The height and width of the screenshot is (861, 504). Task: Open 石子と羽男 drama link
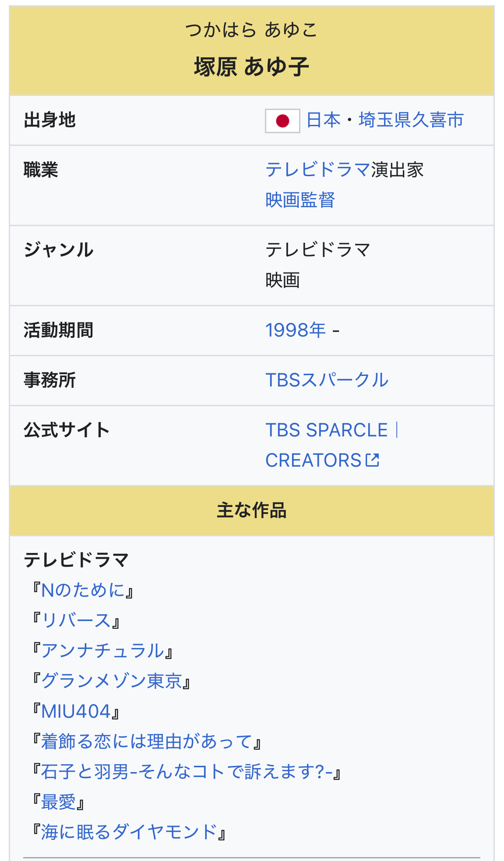tap(187, 772)
